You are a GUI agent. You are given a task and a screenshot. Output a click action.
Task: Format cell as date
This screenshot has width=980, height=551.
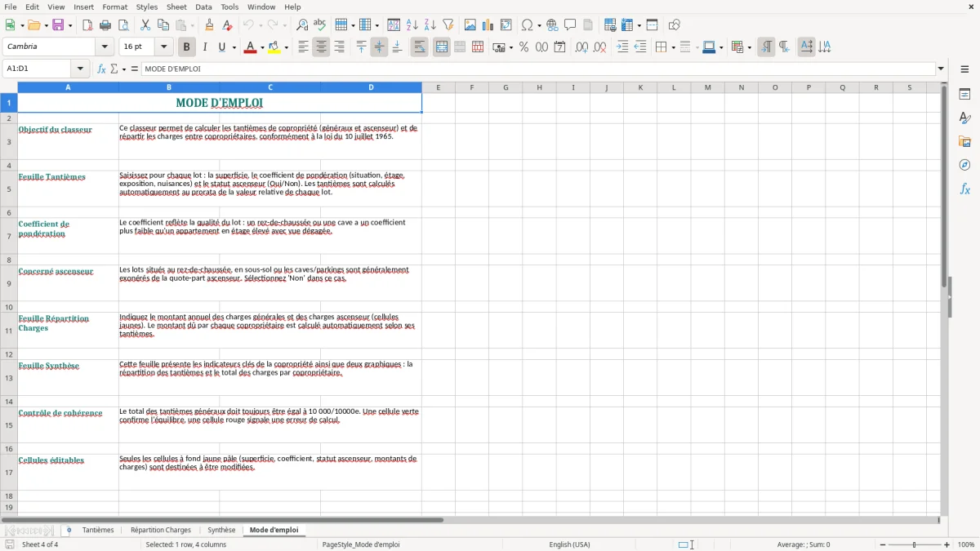[x=559, y=47]
